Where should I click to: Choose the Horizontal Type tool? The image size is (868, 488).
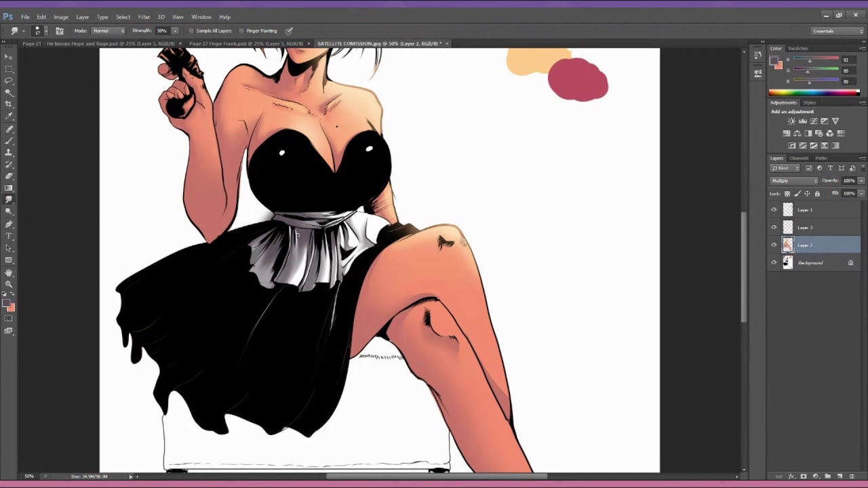coord(9,236)
